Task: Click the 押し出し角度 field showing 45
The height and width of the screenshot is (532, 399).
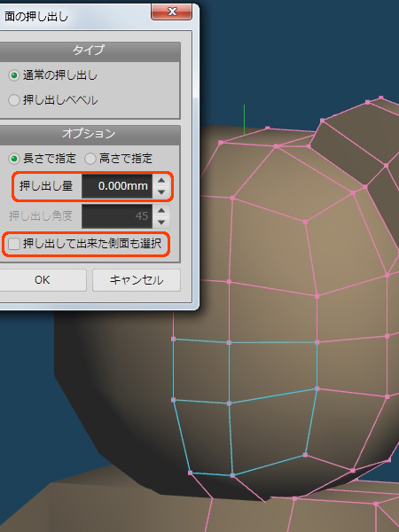Action: pyautogui.click(x=117, y=215)
